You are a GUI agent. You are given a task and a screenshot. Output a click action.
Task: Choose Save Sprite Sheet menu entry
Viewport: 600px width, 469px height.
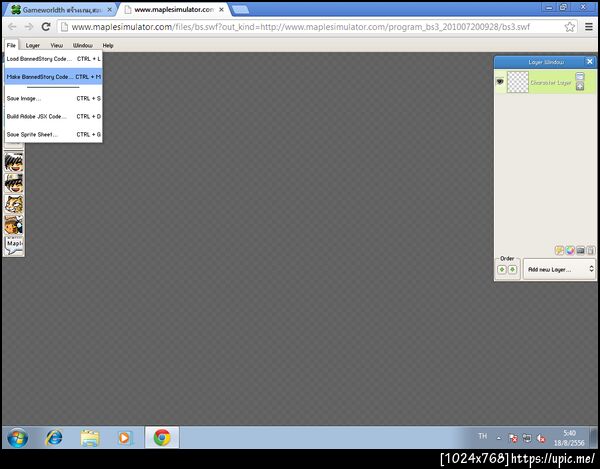[54, 135]
